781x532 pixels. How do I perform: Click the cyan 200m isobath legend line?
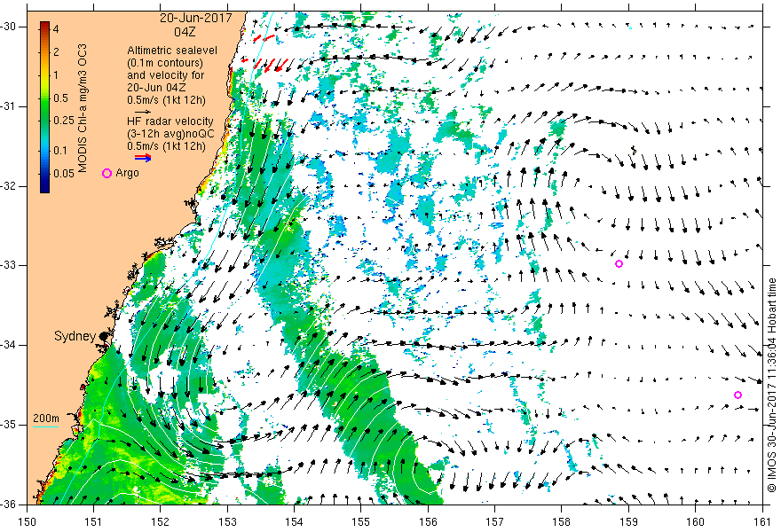[x=46, y=426]
